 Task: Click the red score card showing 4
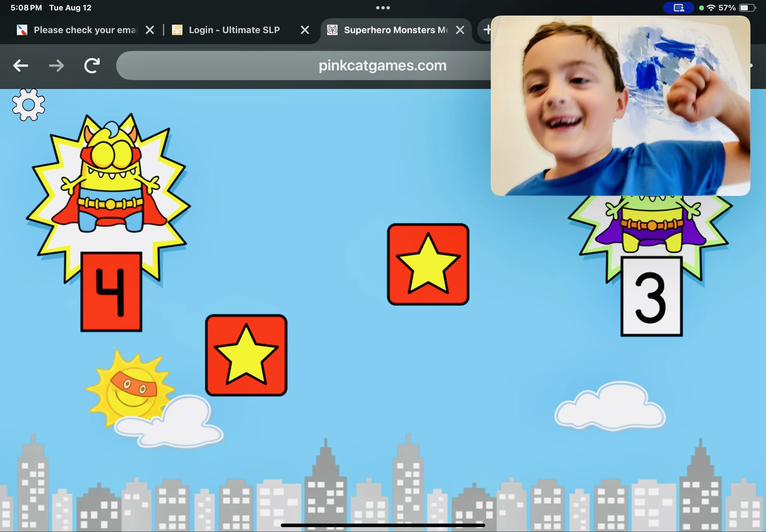[x=111, y=292]
